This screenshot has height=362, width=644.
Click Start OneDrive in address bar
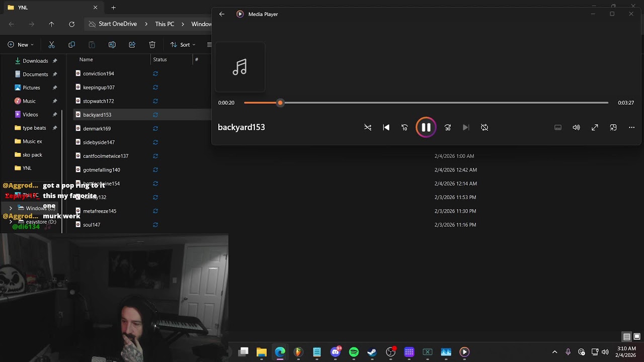click(117, 24)
